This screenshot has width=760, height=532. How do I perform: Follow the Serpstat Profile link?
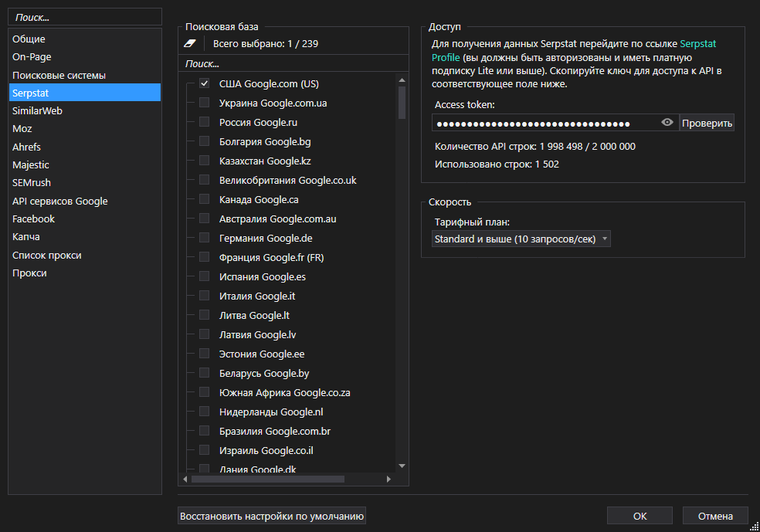[x=697, y=43]
